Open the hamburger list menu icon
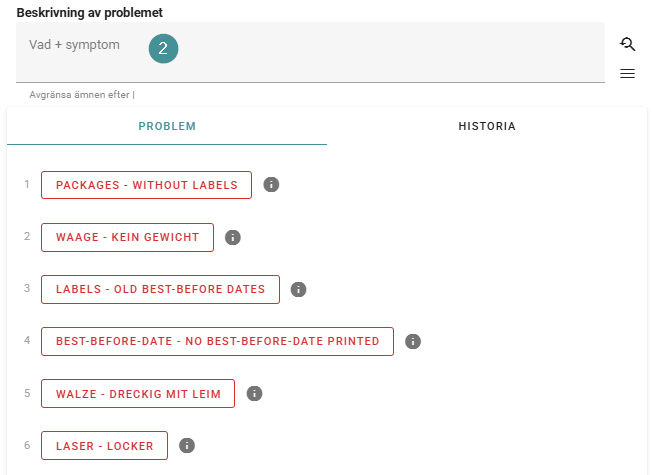Image resolution: width=652 pixels, height=475 pixels. (x=628, y=73)
